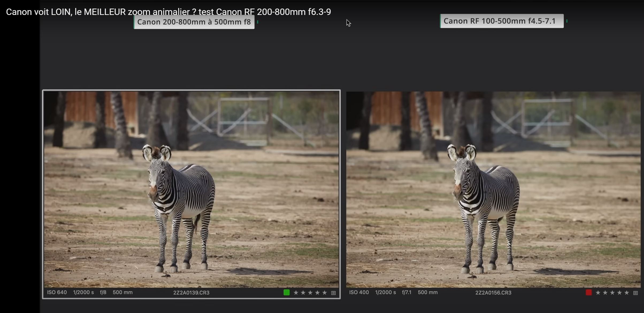Click the 'Canon 200-800mm à 500mm f8' label
This screenshot has height=313, width=644.
point(194,22)
